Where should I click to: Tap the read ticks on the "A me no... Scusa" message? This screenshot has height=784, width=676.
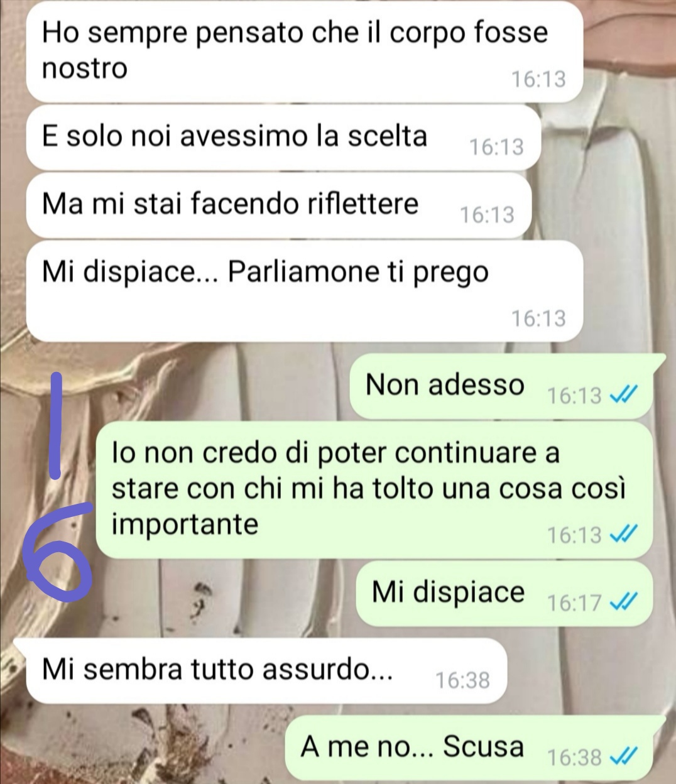(624, 756)
